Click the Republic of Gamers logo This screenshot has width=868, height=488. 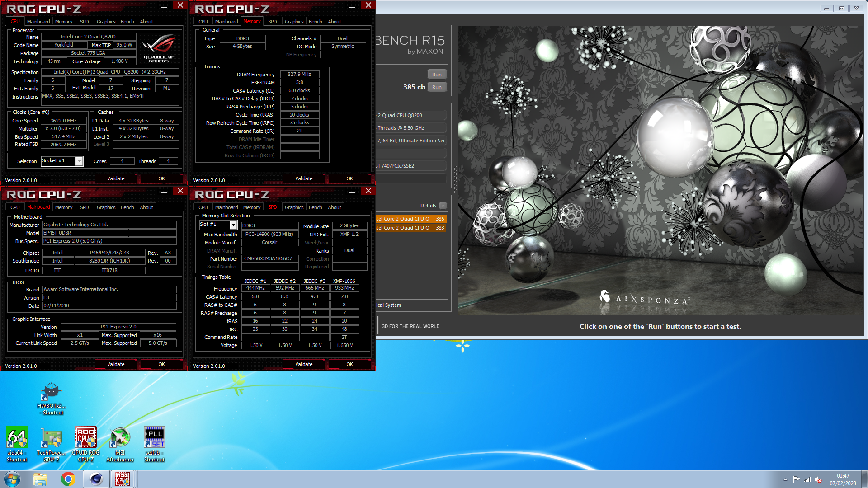(x=159, y=48)
